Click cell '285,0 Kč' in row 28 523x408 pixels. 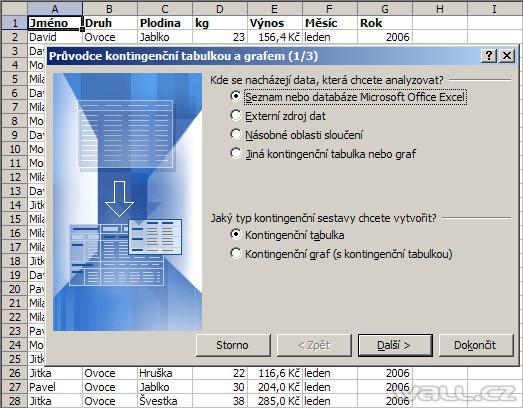pos(275,401)
